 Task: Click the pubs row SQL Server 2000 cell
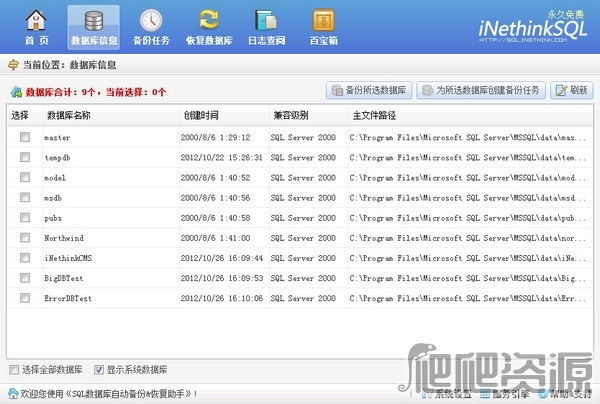(x=303, y=218)
